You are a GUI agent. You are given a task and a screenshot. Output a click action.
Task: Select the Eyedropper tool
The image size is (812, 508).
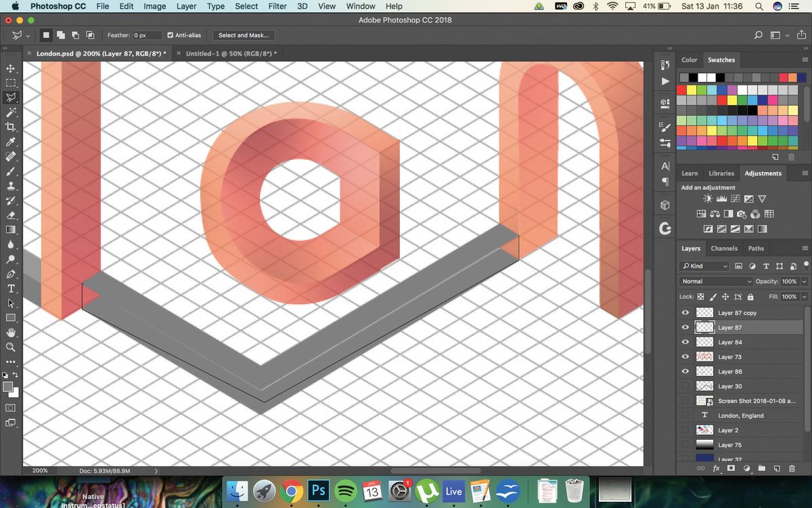(10, 142)
